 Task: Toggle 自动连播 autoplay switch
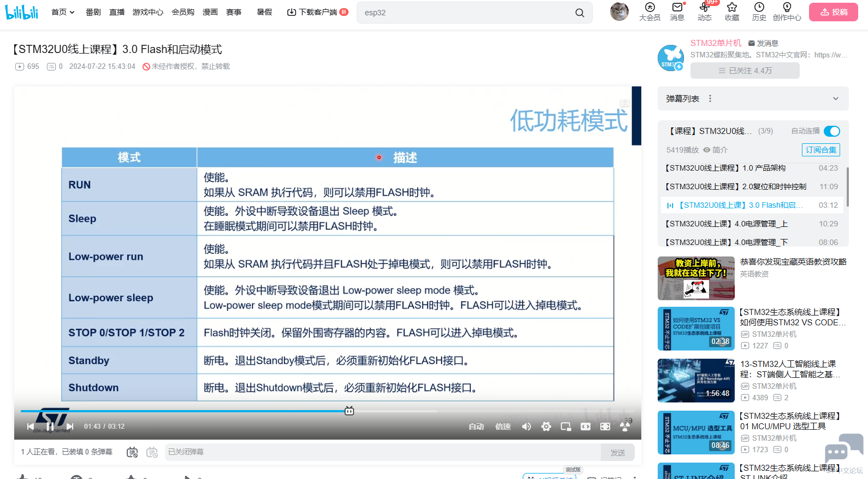(831, 131)
